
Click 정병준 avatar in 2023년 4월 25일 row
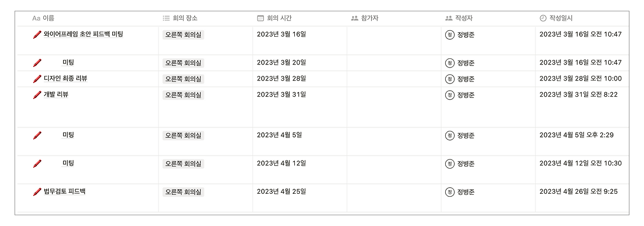(x=450, y=192)
